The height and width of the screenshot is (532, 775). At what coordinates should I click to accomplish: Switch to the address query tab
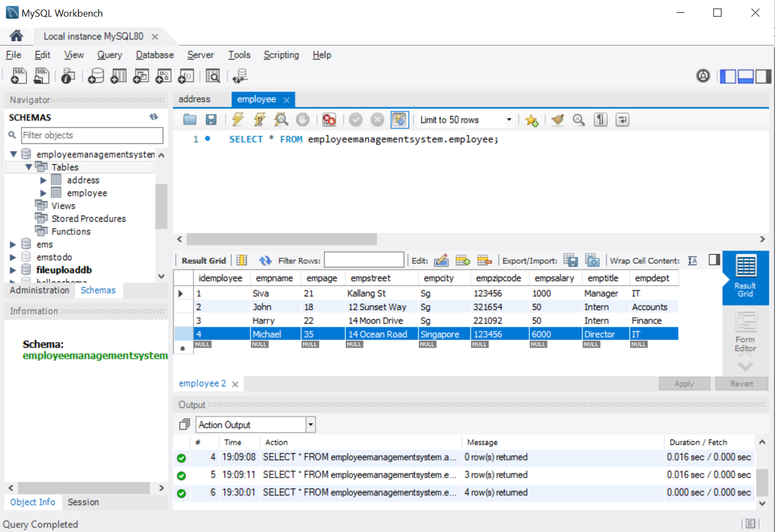point(195,99)
